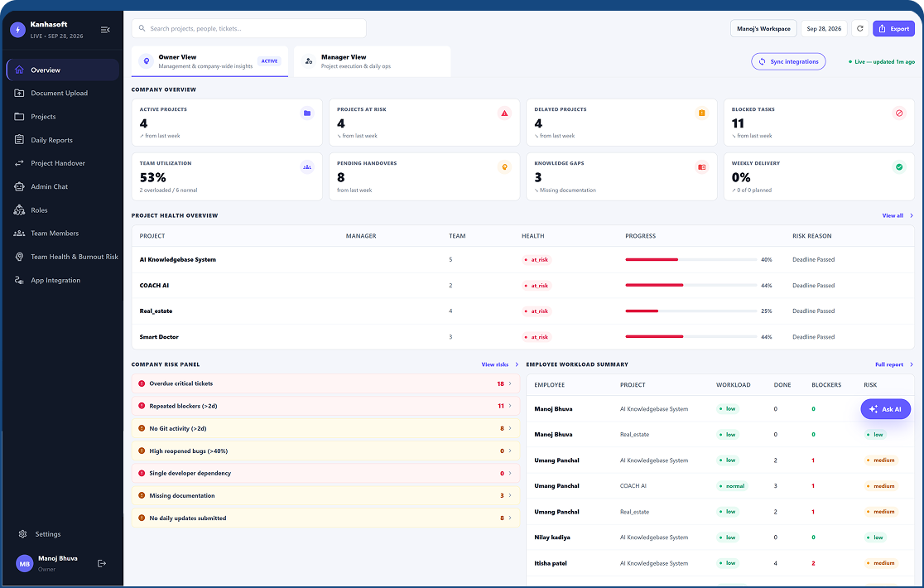
Task: Click View all for Project Health Overview
Action: 898,215
